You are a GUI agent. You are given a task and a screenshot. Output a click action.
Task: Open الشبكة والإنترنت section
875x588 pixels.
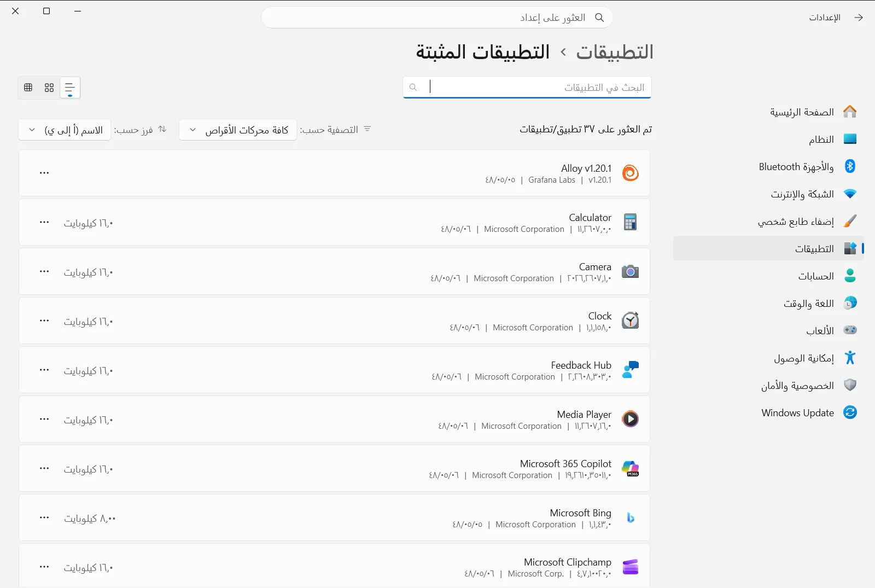point(768,194)
